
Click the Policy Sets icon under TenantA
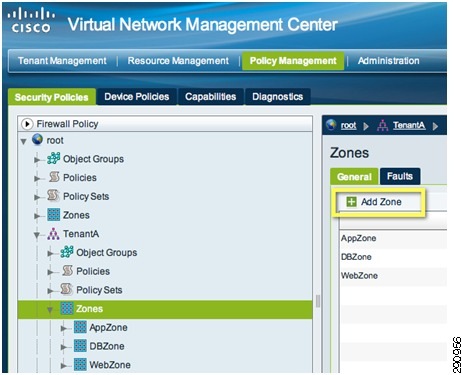(x=67, y=289)
